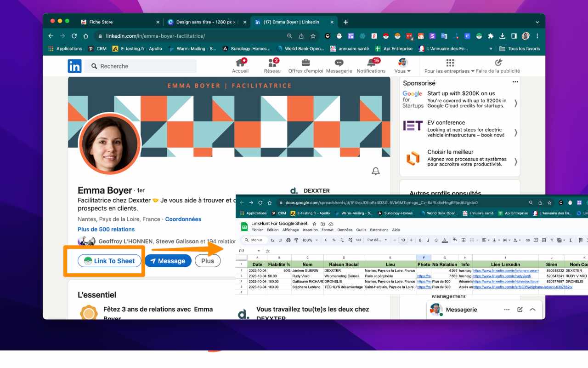
Task: Star the LinkHunt For Google Sheet document
Action: [315, 224]
